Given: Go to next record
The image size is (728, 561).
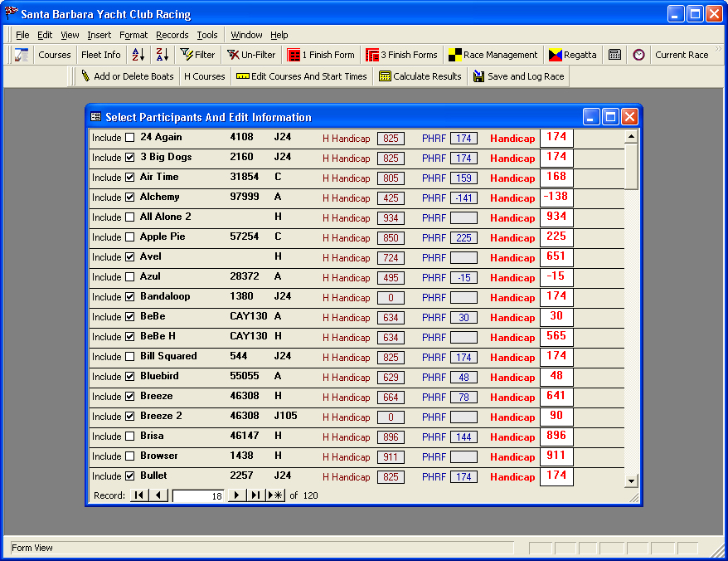Looking at the screenshot, I should click(236, 495).
